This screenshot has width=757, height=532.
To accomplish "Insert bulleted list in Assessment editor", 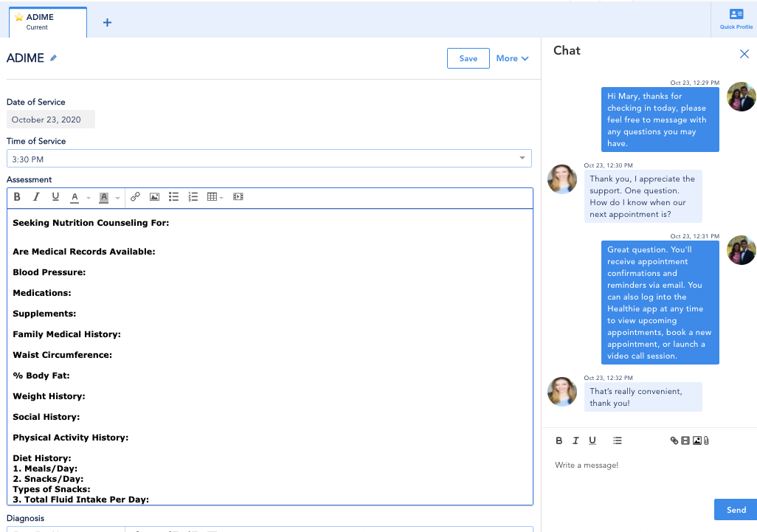I will (174, 196).
